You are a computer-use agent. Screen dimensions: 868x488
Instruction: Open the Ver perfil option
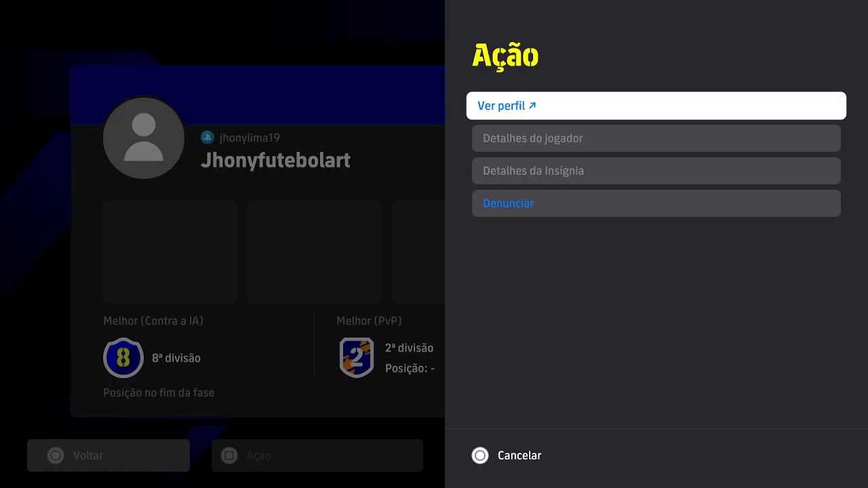[x=656, y=106]
